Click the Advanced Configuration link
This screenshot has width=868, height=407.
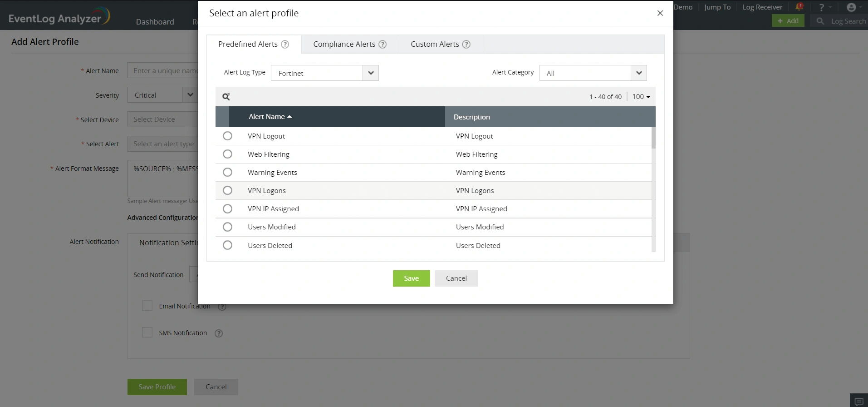(x=162, y=218)
